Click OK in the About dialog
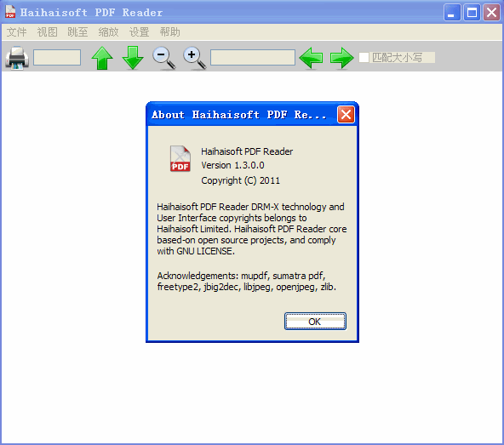The image size is (504, 445). (x=315, y=322)
